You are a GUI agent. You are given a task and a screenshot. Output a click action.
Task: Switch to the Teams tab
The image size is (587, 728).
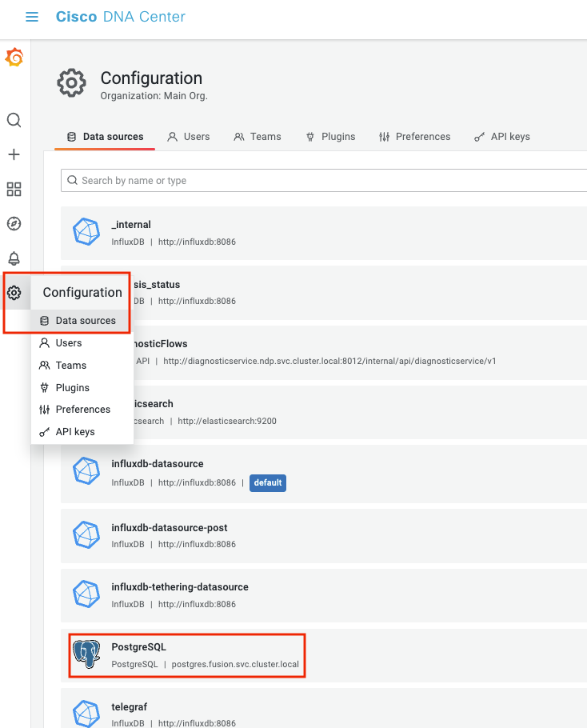(258, 137)
